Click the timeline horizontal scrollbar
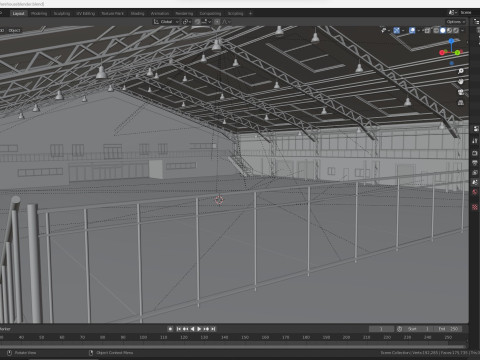 point(233,347)
